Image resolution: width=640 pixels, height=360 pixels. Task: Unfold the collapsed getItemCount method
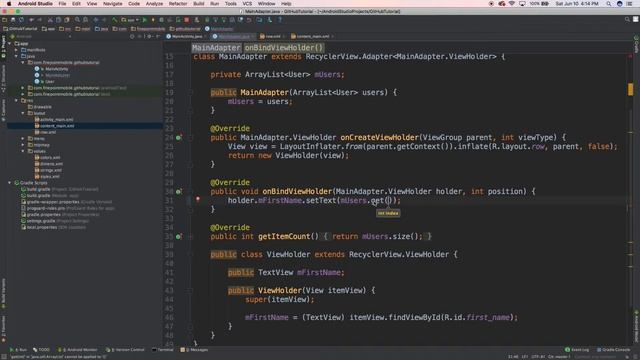[191, 236]
